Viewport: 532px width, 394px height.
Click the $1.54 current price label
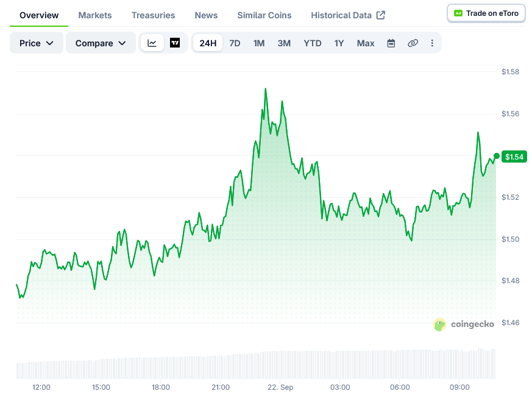[514, 157]
